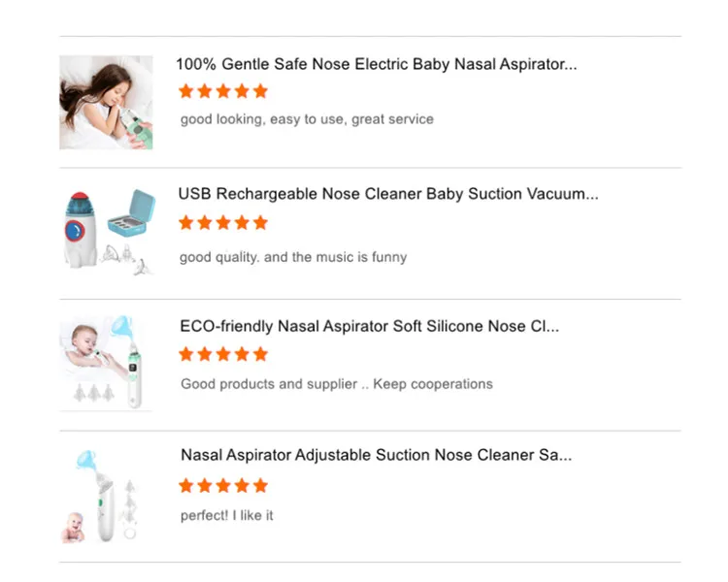Click last star of Adjustable Suction rating

point(260,485)
